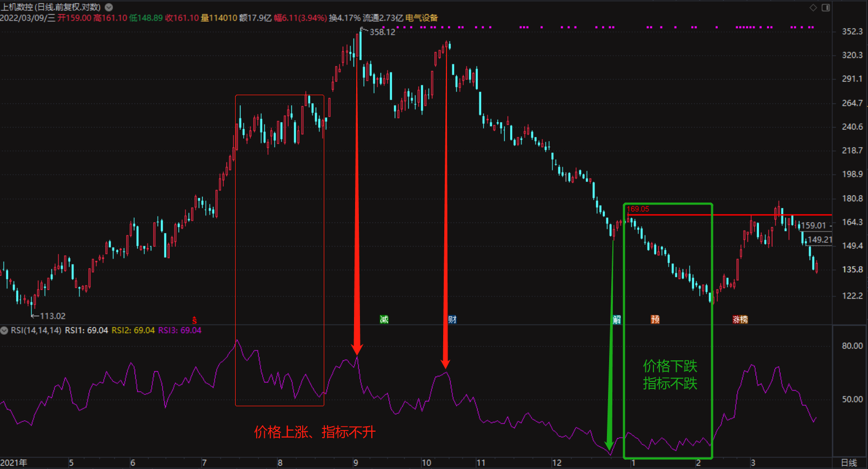Image resolution: width=868 pixels, height=469 pixels.
Task: Click the 358.12 peak price label
Action: [x=382, y=32]
